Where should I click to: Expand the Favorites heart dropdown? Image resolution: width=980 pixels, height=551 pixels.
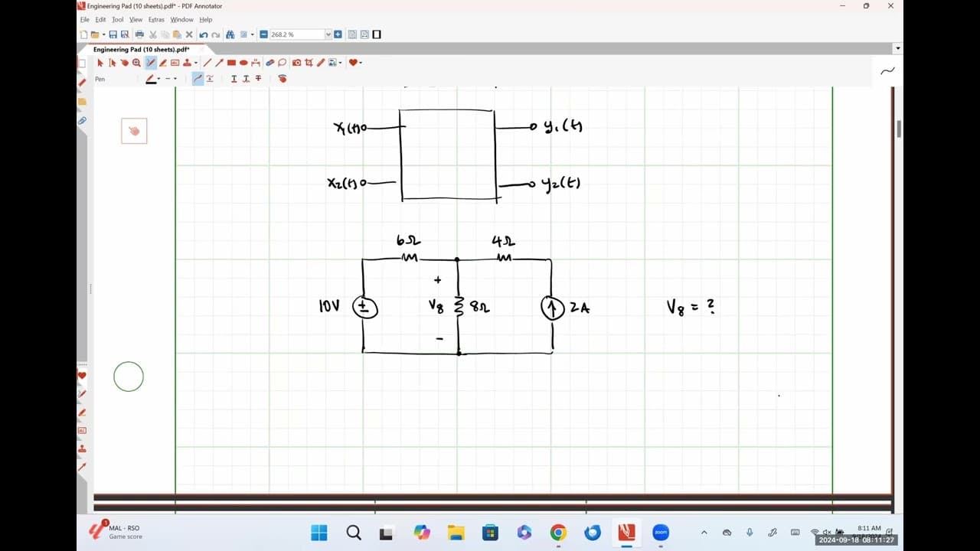(x=361, y=63)
